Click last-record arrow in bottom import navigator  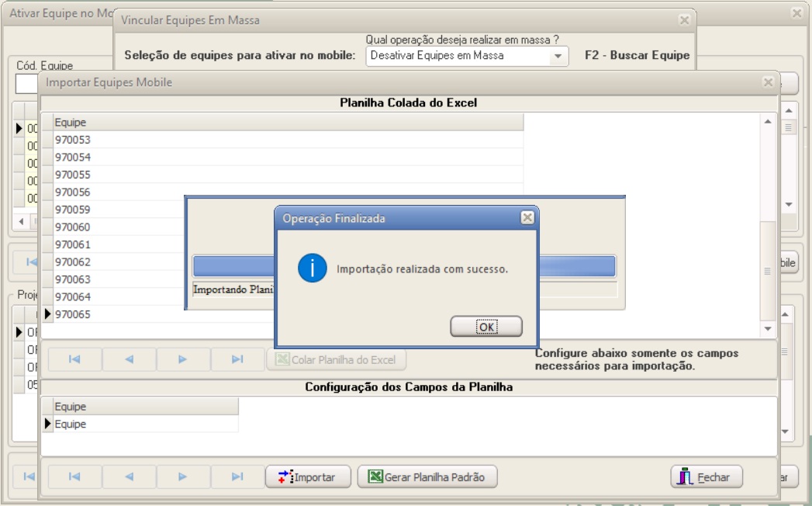pyautogui.click(x=237, y=477)
